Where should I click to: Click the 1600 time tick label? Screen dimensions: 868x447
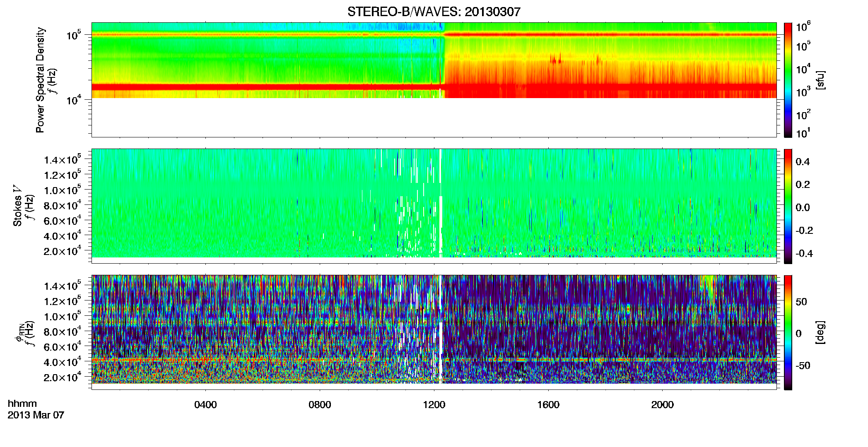point(548,404)
